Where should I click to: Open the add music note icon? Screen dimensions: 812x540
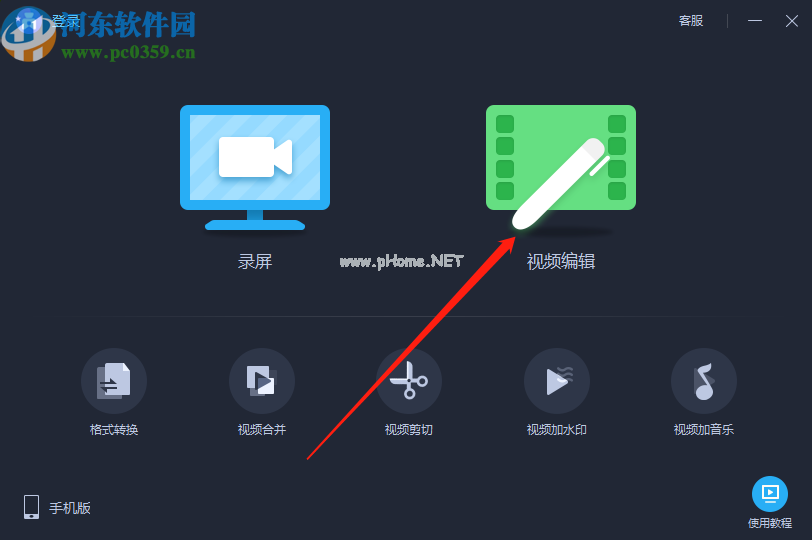(x=704, y=381)
